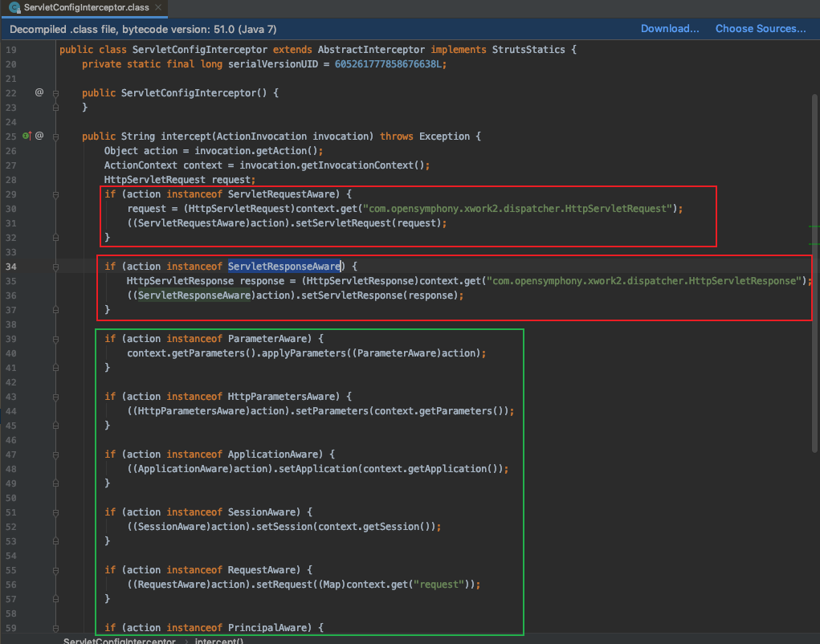Collapse the RequestAware if block at line 55
Viewport: 820px width, 644px height.
point(55,570)
